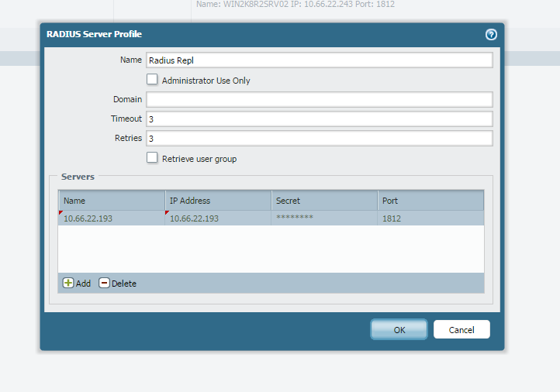Edit the IP Address cell 10.66.22.193

tap(218, 218)
